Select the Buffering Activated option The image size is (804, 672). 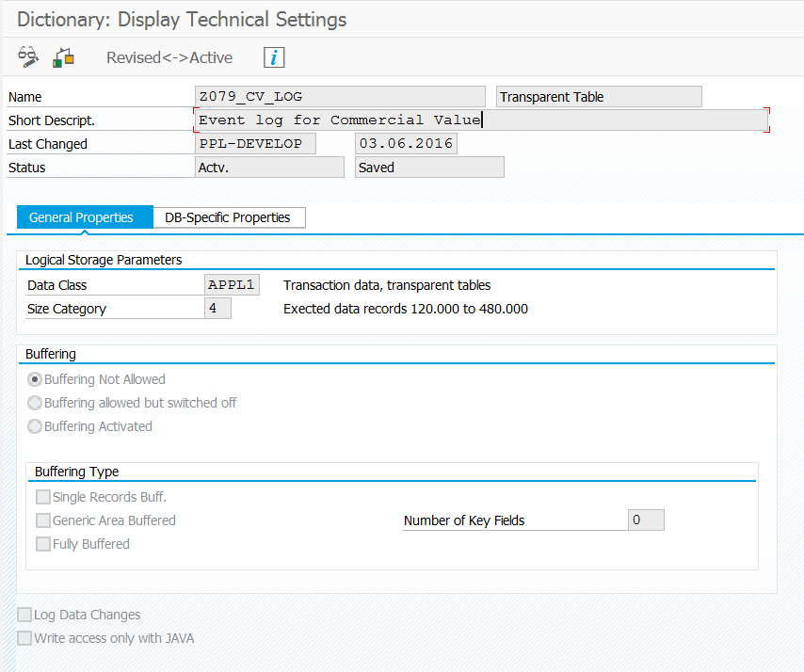[x=35, y=426]
